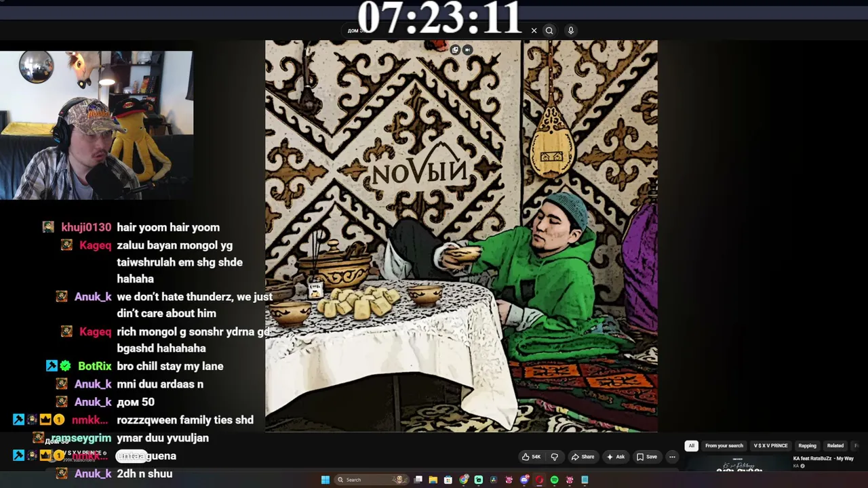Open Spotify from the taskbar
This screenshot has width=868, height=488.
click(x=554, y=480)
